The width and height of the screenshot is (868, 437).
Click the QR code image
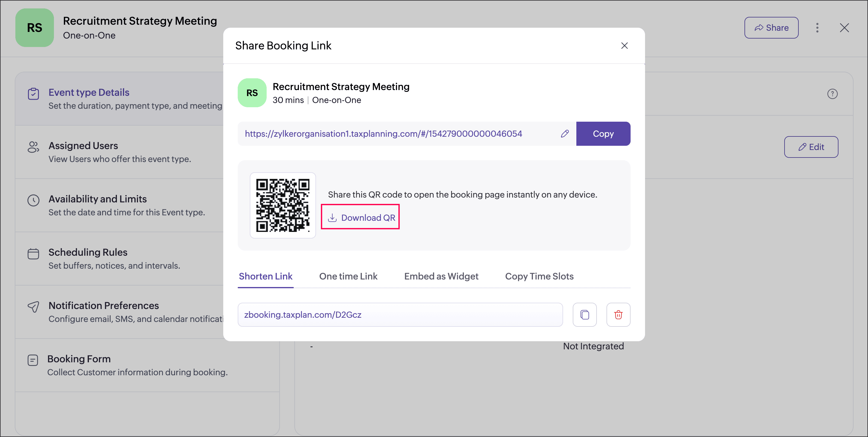(x=283, y=205)
